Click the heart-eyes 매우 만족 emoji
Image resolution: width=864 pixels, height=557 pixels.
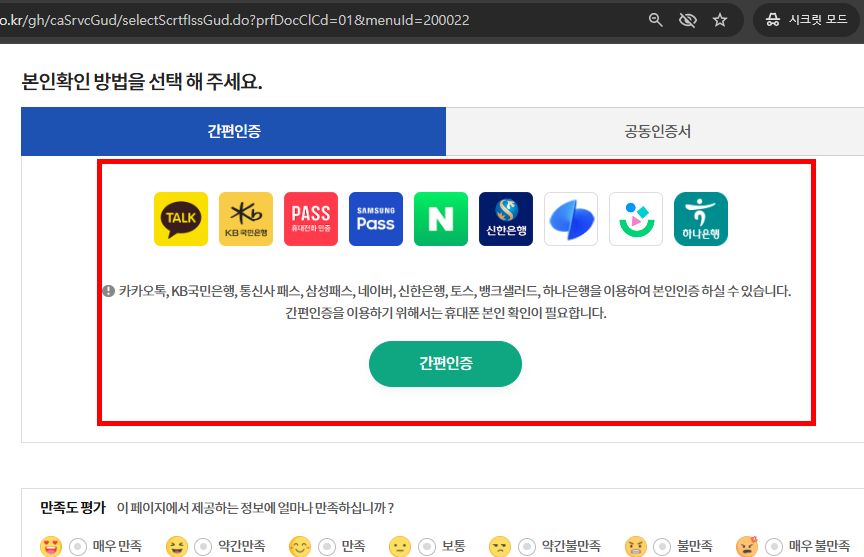pyautogui.click(x=51, y=547)
